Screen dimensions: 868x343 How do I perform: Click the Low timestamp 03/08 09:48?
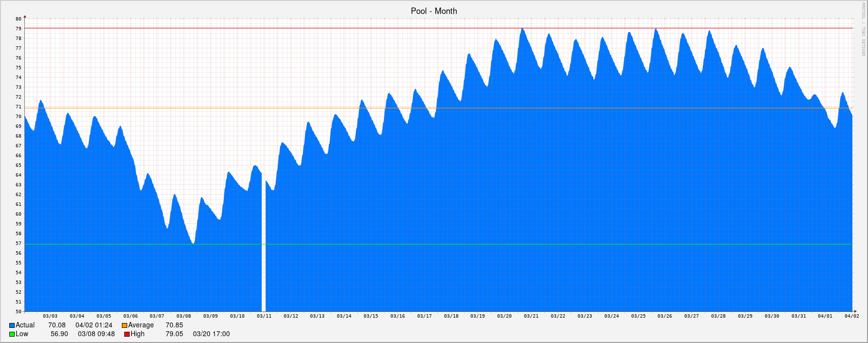coord(96,334)
